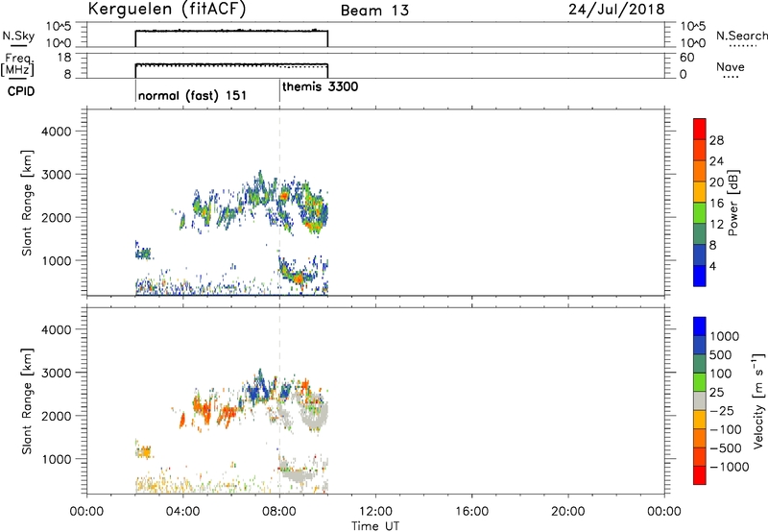The image size is (768, 532).
Task: Click the leftmost "00:00" time tick label
Action: coord(86,512)
